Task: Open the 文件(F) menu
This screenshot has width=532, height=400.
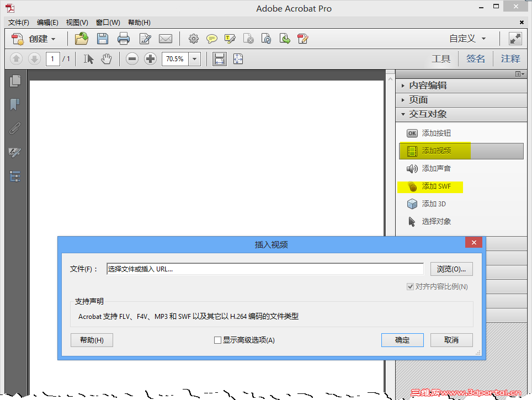Action: point(19,23)
